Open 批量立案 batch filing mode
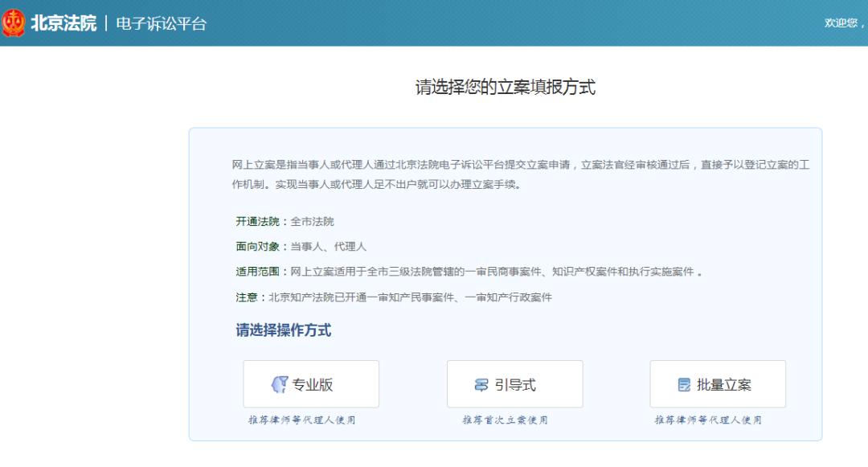This screenshot has height=467, width=868. coord(717,383)
